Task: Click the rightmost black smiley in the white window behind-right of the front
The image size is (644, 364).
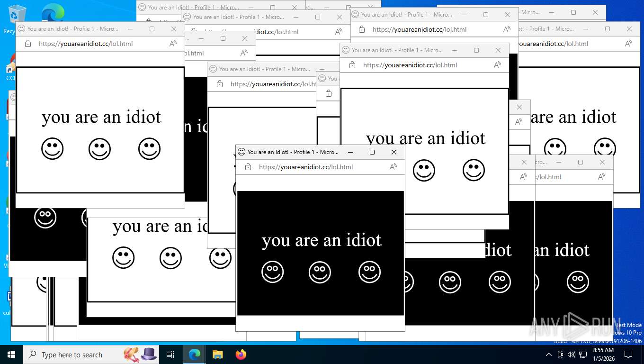Action: [x=474, y=170]
